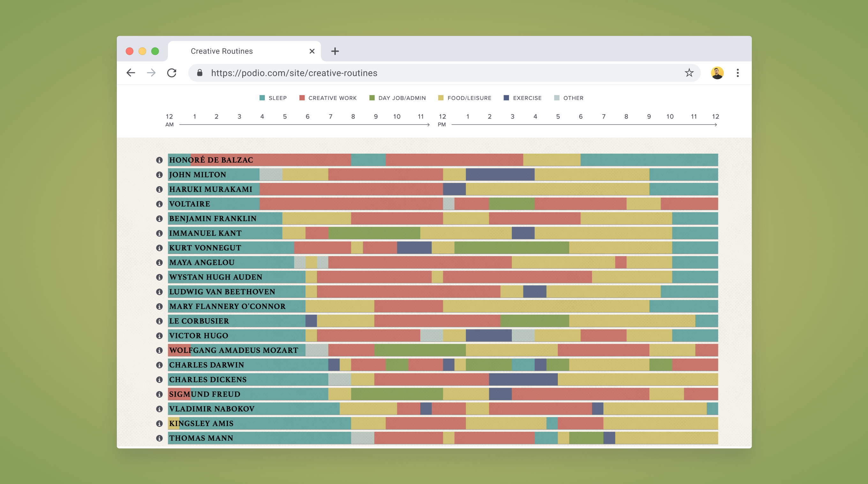Open info icon for Haruki Murakami

[x=159, y=189]
